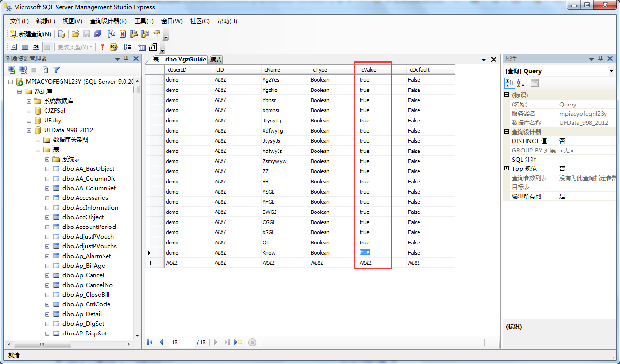Screen dimensions: 620x364
Task: Click the current row number field
Action: 182,342
